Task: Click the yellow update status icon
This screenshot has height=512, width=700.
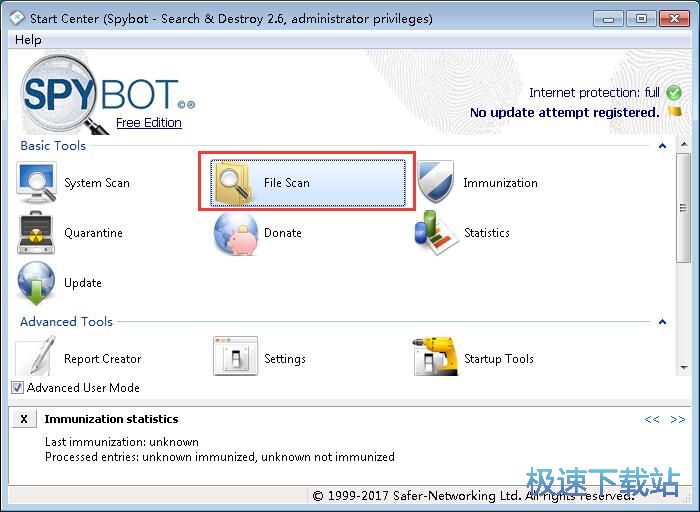Action: pos(675,112)
